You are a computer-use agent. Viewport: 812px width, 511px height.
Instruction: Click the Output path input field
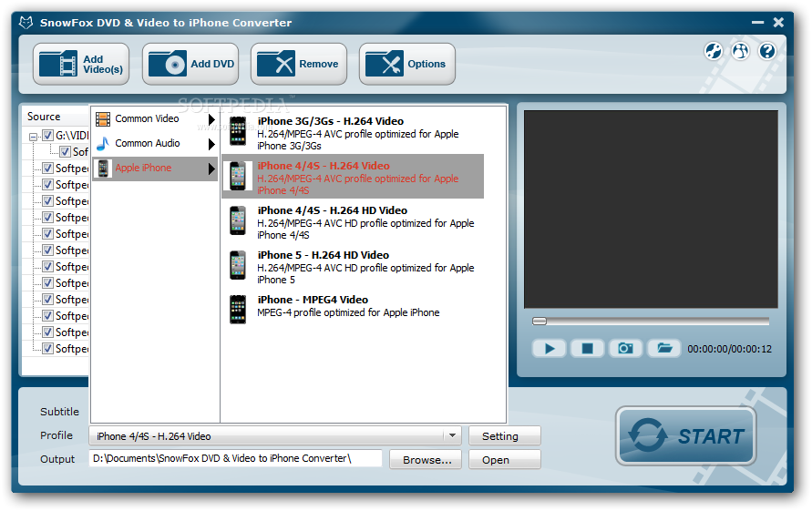pyautogui.click(x=236, y=458)
